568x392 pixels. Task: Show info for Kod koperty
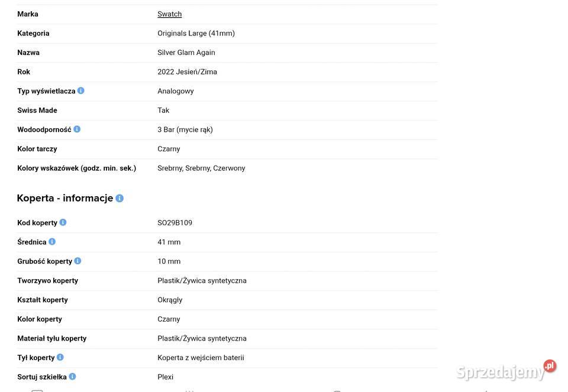point(63,222)
